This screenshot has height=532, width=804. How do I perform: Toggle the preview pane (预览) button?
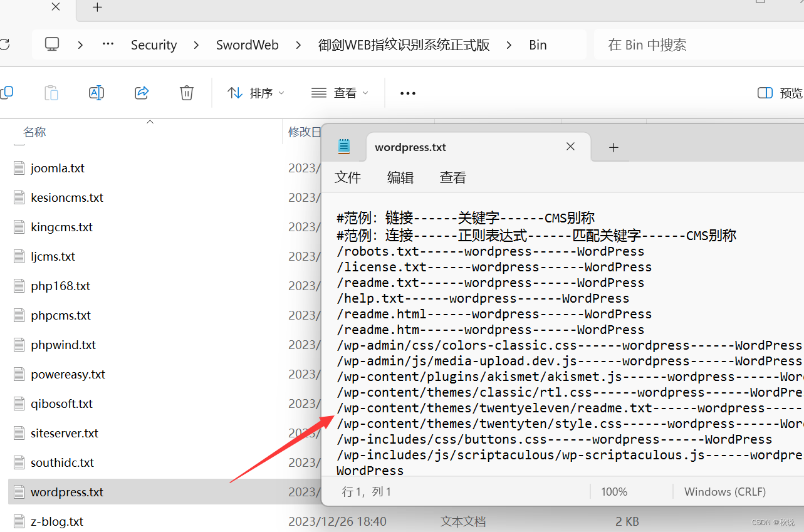780,93
